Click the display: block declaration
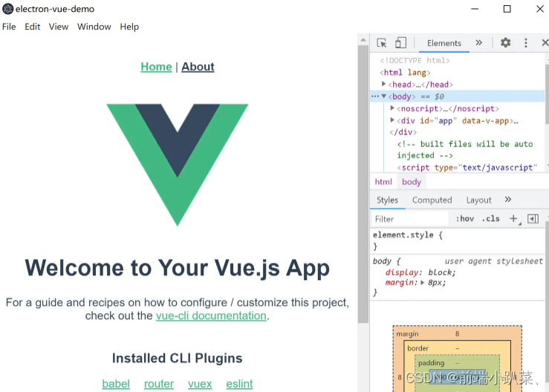Viewport: 549px width, 392px height. tap(420, 272)
